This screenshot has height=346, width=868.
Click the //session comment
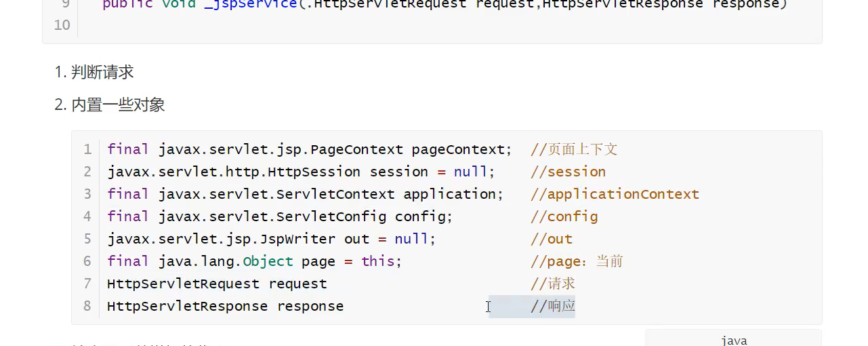click(568, 172)
